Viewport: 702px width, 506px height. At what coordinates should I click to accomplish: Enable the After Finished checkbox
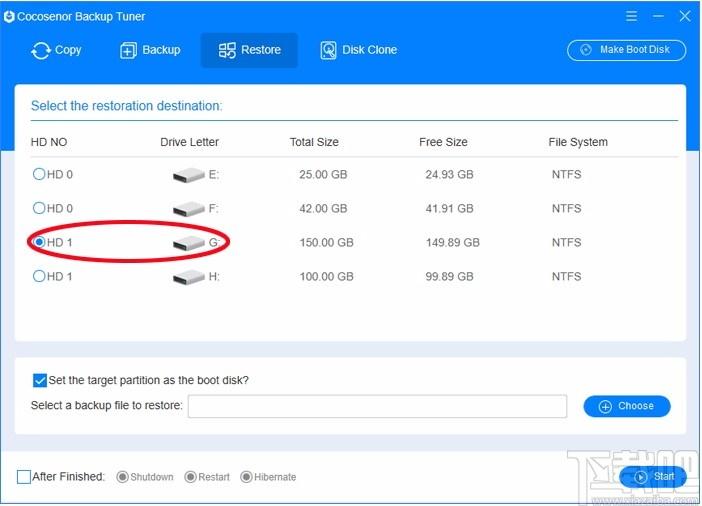24,477
